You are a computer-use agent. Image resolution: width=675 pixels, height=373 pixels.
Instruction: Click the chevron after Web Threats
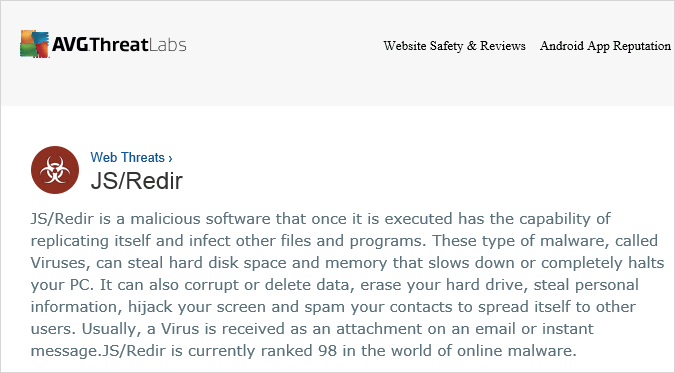[x=170, y=159]
